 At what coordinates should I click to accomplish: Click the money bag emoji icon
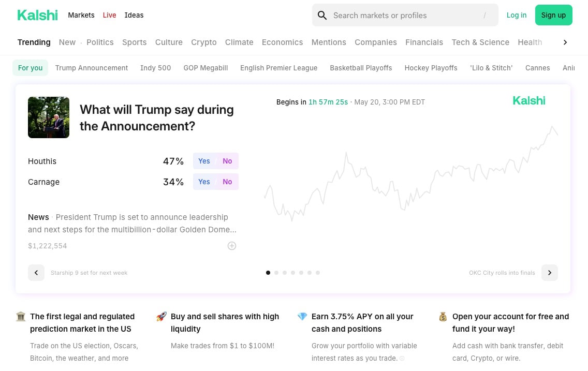pos(443,317)
